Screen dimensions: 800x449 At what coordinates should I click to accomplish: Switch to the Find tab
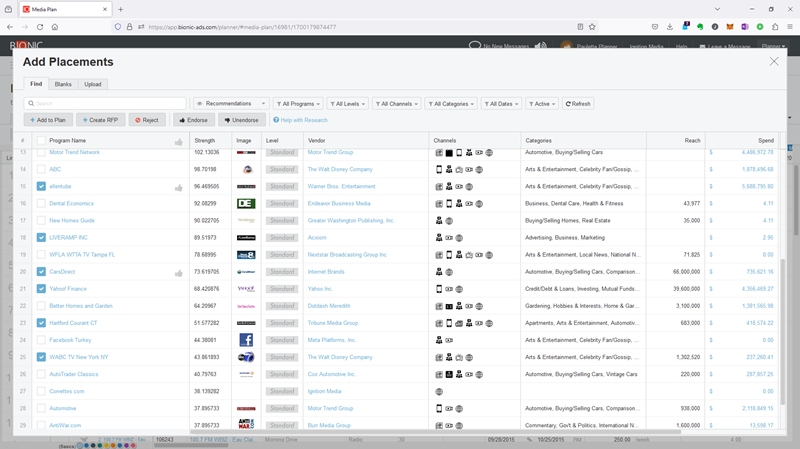click(x=36, y=84)
